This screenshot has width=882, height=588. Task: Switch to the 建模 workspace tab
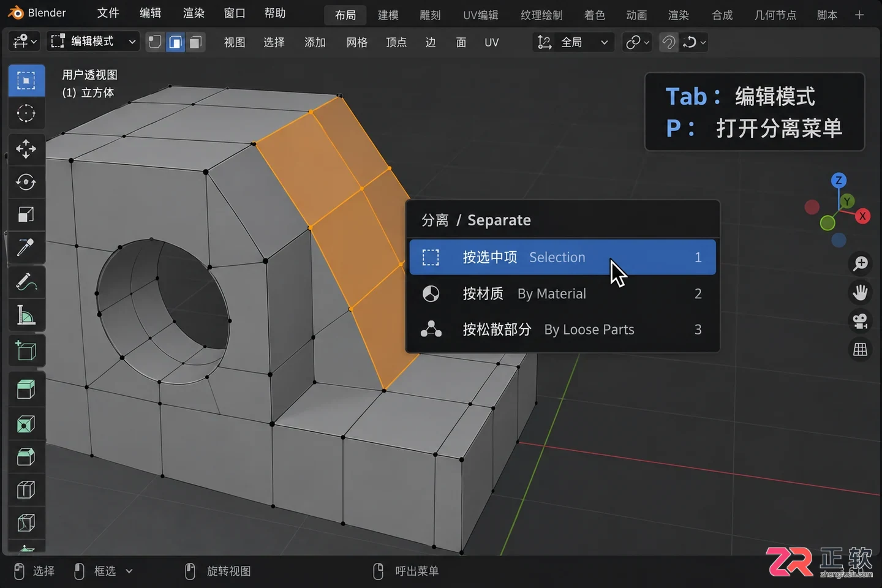point(388,15)
